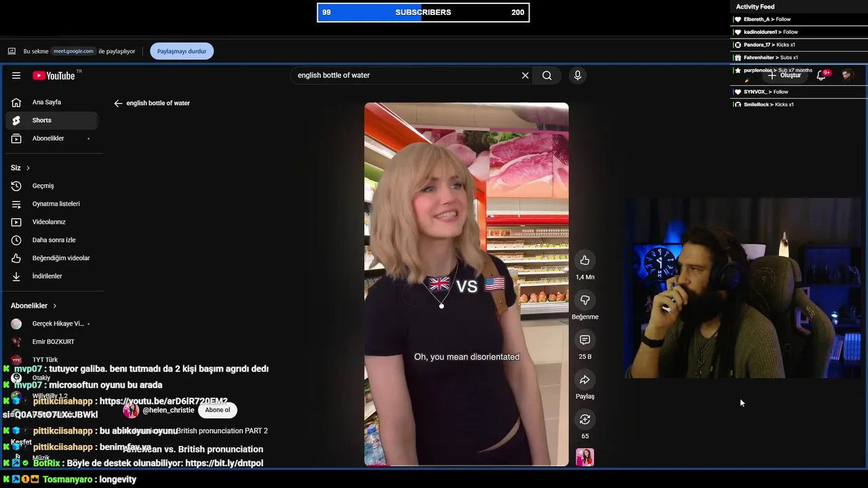Viewport: 868px width, 488px height.
Task: Open Daha sonra izle list
Action: [51, 240]
